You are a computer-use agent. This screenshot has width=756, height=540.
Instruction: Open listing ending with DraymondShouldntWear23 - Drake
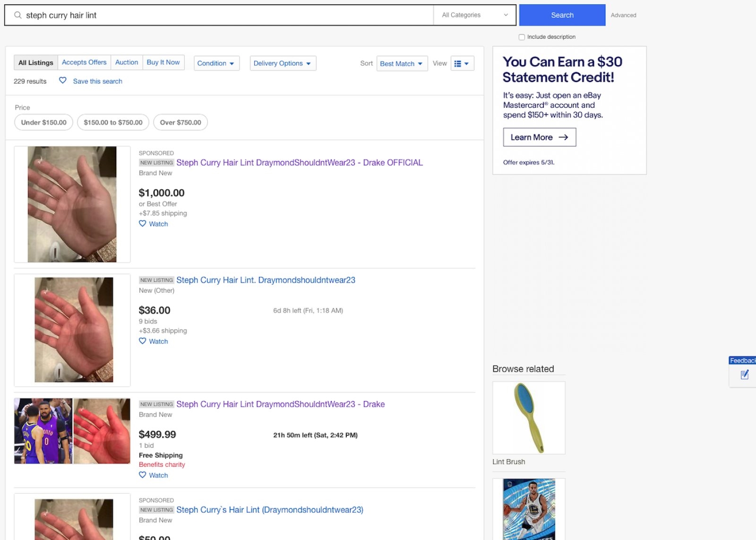[281, 404]
